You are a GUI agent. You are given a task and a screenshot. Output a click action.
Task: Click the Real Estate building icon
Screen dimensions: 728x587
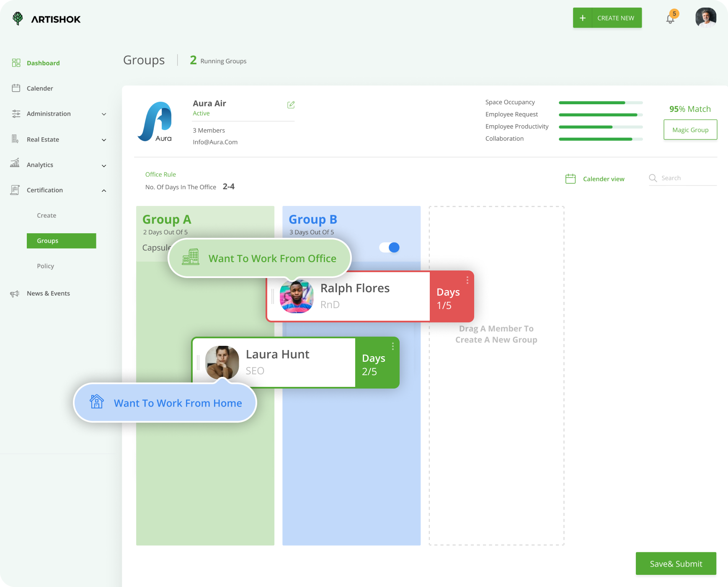click(x=15, y=139)
